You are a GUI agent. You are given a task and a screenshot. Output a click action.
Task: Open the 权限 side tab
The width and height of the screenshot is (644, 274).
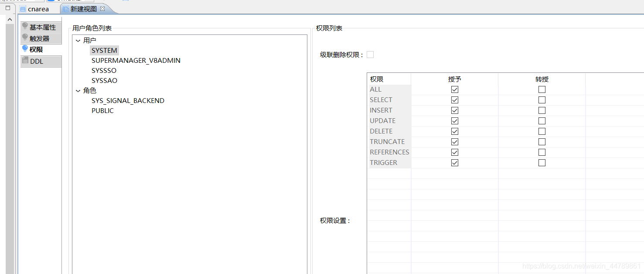point(41,50)
